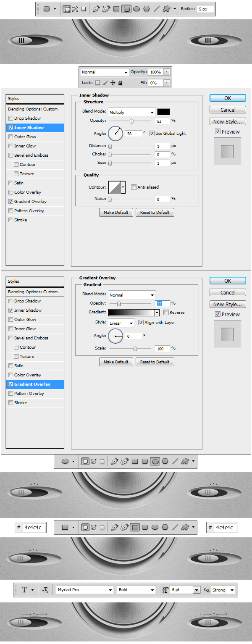
Task: Select the Line tool in the Radius options bar
Action: (156, 8)
